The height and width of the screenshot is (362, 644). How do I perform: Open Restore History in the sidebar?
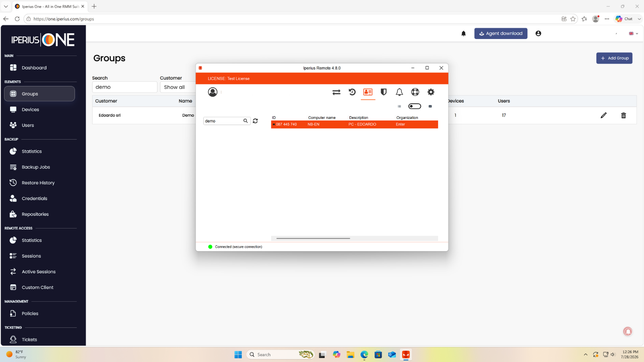pyautogui.click(x=39, y=183)
